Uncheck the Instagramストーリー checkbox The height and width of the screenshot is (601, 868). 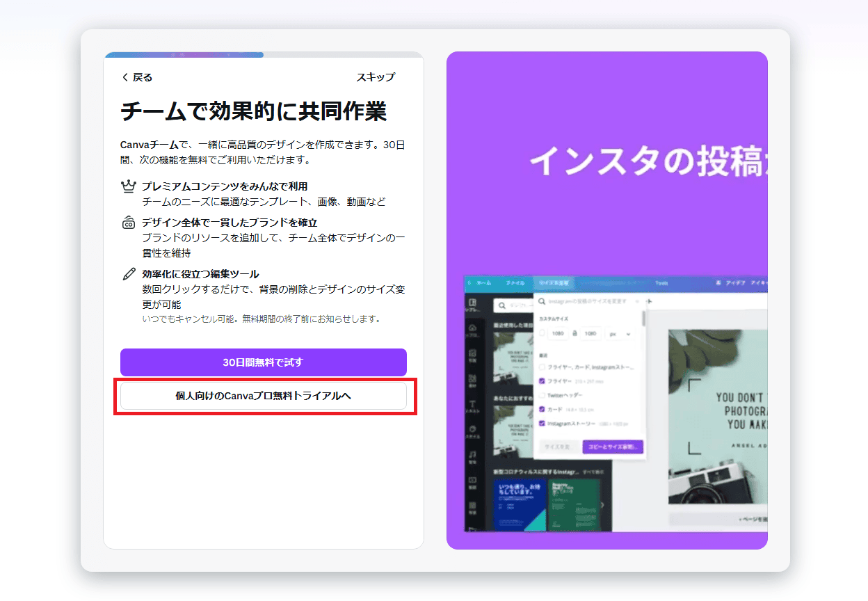pos(542,423)
